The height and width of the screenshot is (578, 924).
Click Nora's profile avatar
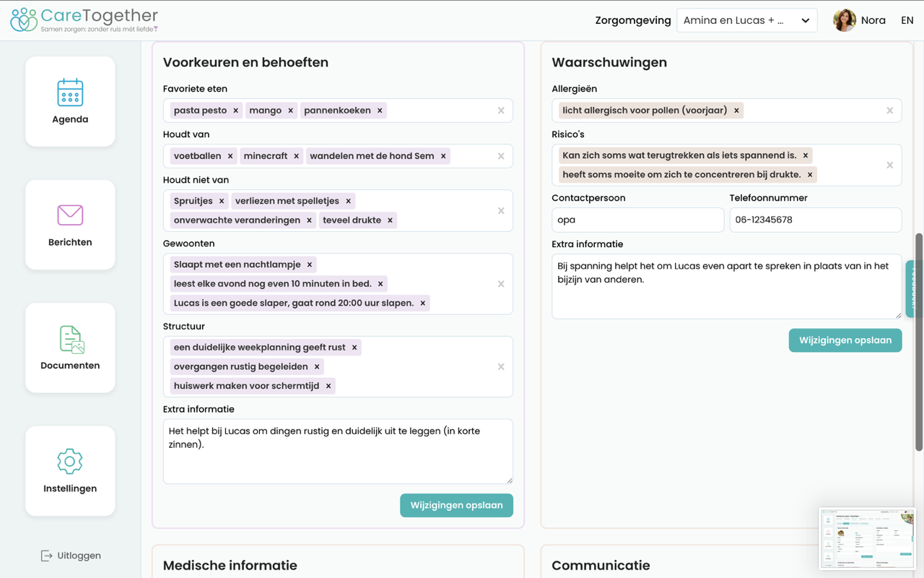point(845,20)
